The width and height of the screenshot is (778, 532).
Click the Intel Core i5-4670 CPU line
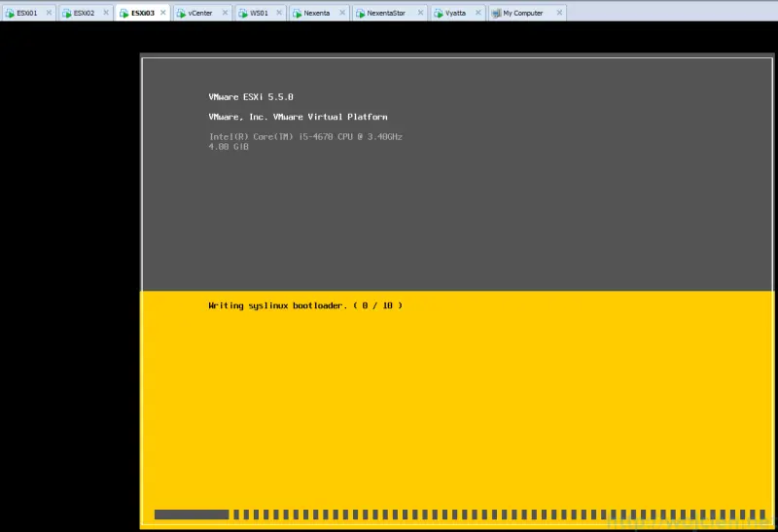[305, 136]
